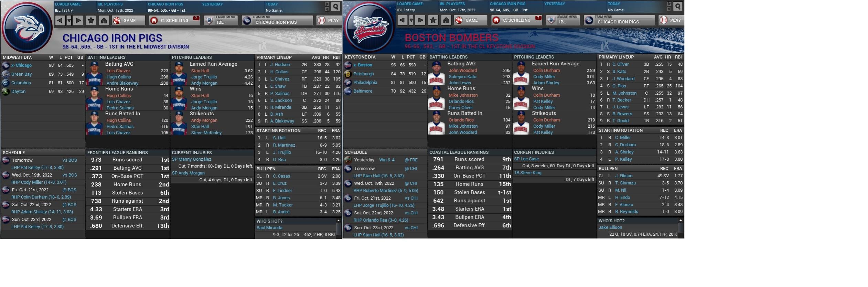Open injured SP Manny González
868x287 pixels.
[x=192, y=159]
